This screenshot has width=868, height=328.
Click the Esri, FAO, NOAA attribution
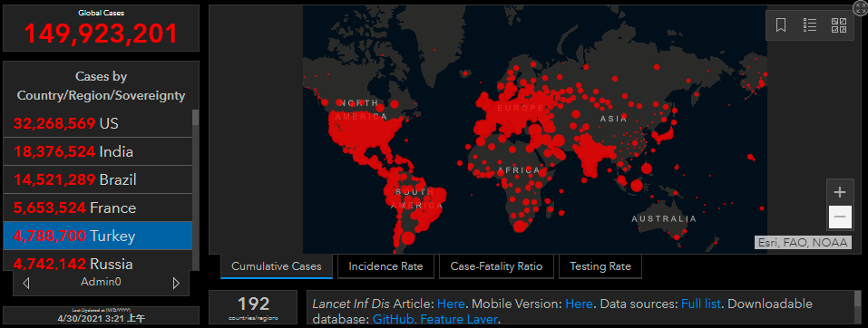(x=802, y=242)
